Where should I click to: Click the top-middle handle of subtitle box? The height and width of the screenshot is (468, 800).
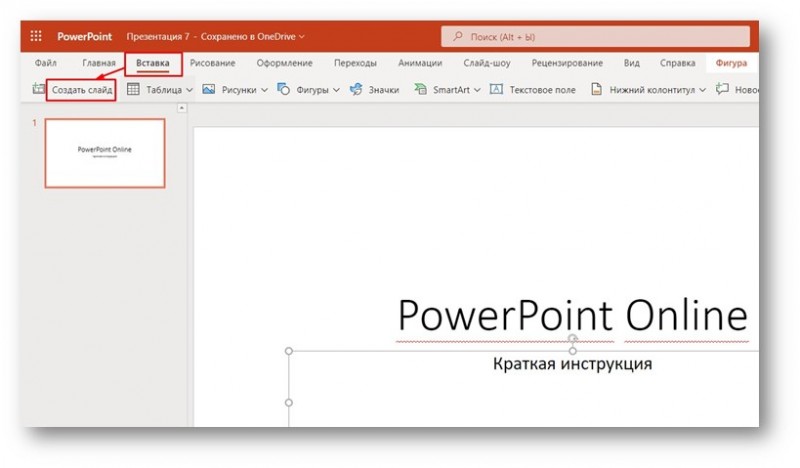(572, 351)
